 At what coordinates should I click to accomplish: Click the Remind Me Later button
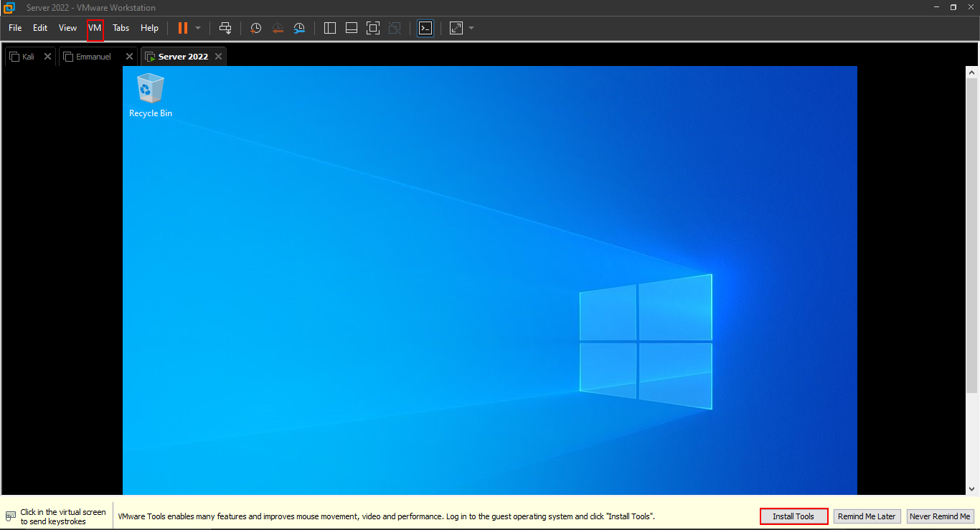click(867, 516)
